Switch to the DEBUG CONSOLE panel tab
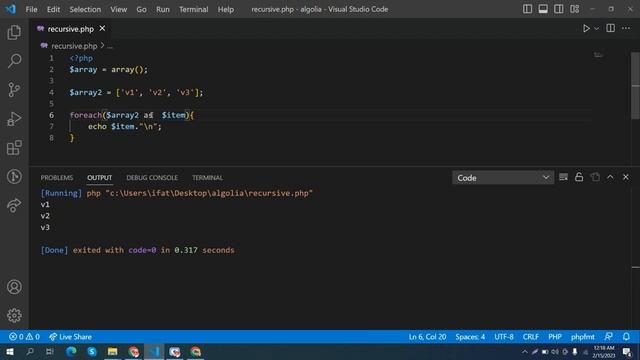This screenshot has width=640, height=360. click(152, 178)
